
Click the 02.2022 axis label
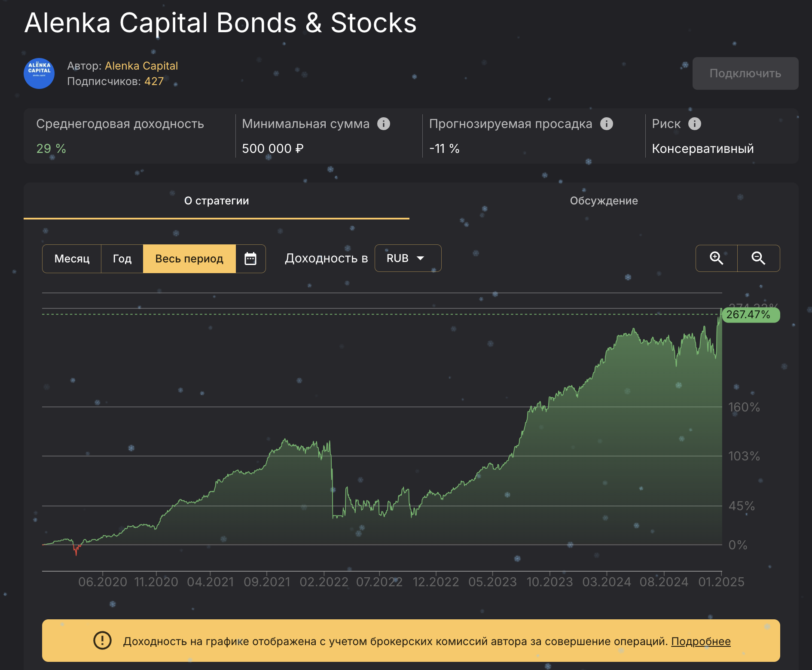[x=324, y=582]
